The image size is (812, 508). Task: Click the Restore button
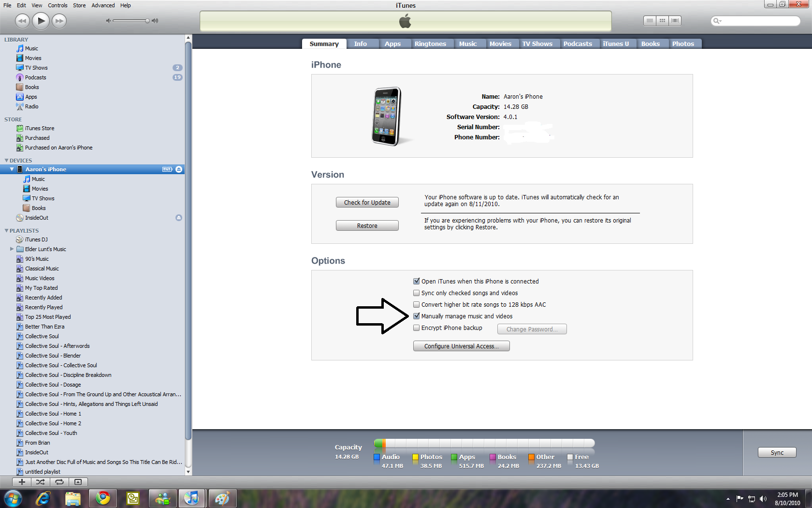coord(367,225)
